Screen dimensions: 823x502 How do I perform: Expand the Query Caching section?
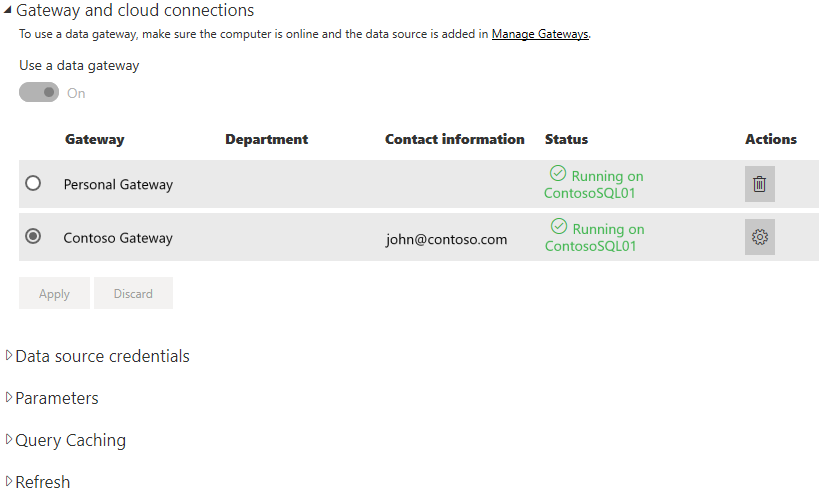coord(8,440)
